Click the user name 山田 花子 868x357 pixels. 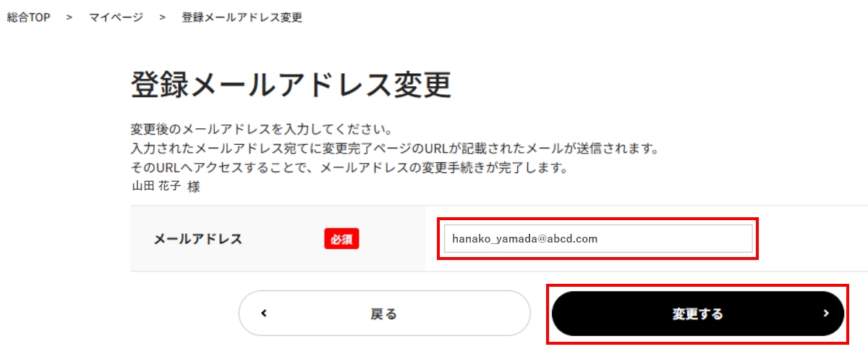[156, 186]
